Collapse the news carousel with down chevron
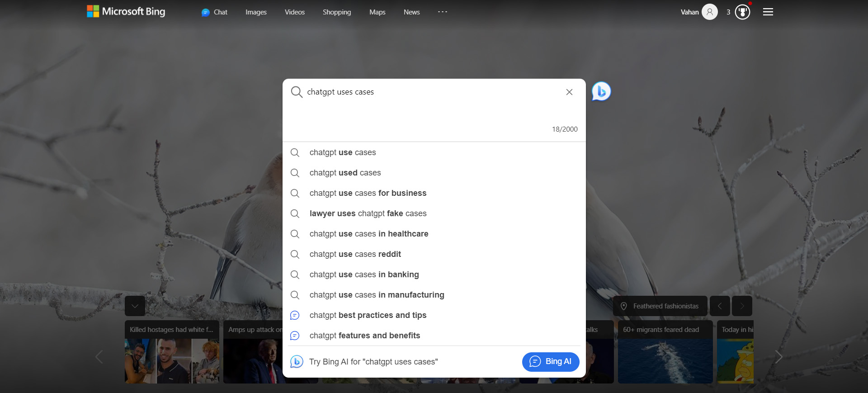 (x=135, y=306)
